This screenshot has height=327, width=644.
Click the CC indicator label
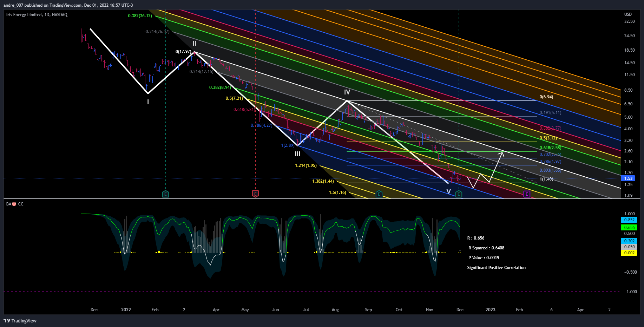21,204
